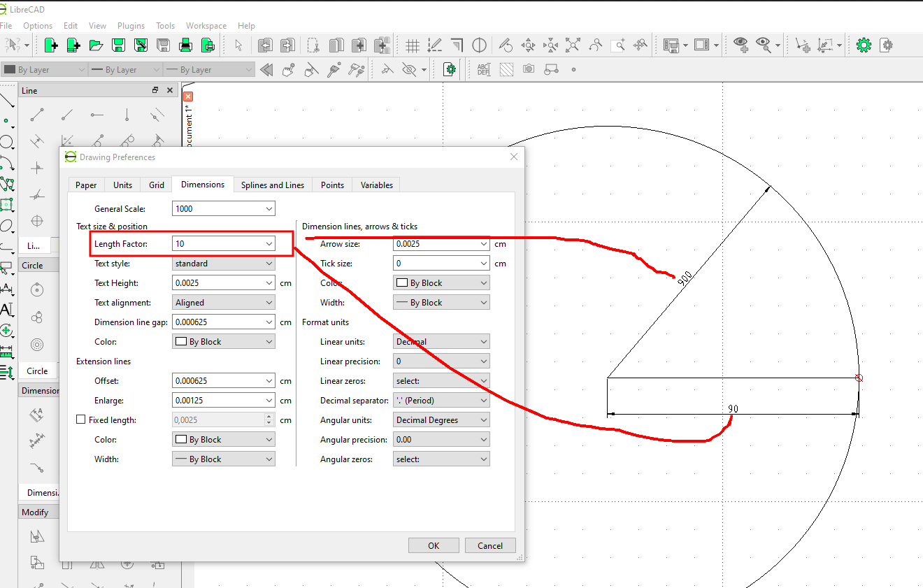This screenshot has height=588, width=923.
Task: Enable the Fixed length checkbox
Action: pyautogui.click(x=81, y=420)
